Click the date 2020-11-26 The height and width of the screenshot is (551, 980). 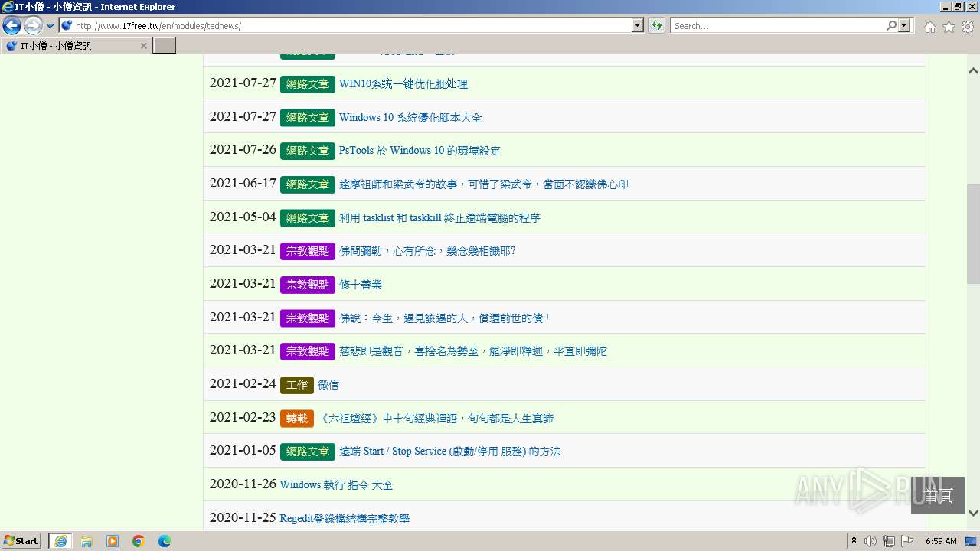click(243, 484)
